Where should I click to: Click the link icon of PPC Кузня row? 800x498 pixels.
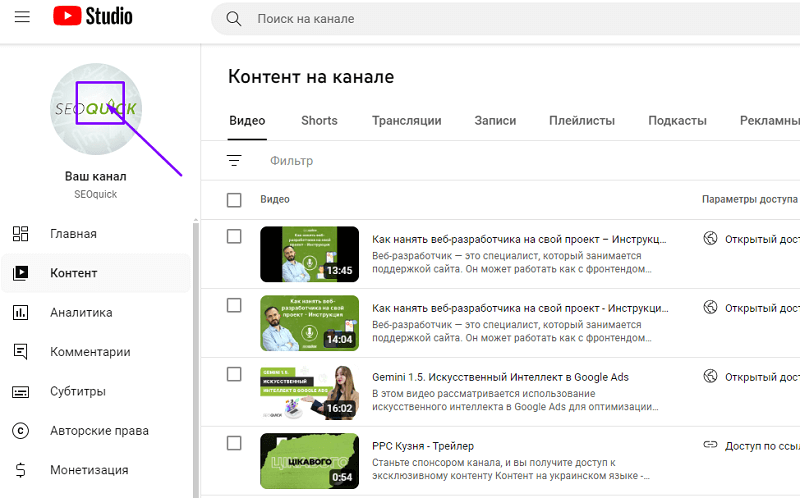coord(710,444)
